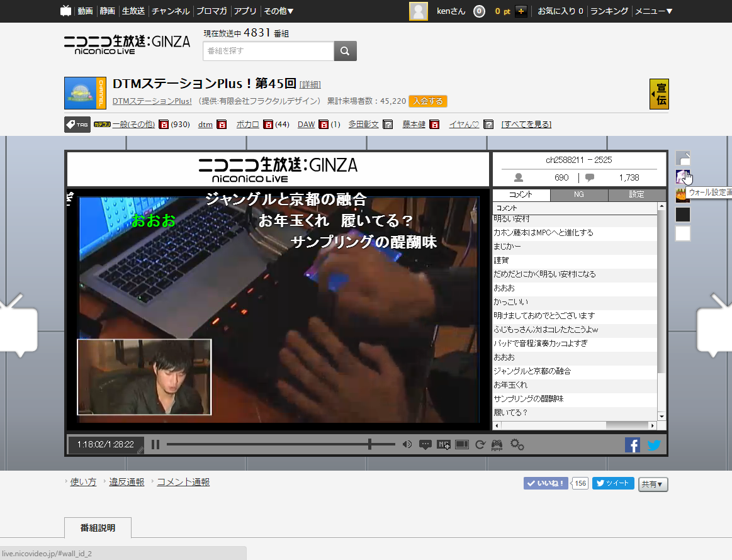Viewport: 732px width, 560px height.
Task: Go to next program right TV icon
Action: [x=714, y=326]
